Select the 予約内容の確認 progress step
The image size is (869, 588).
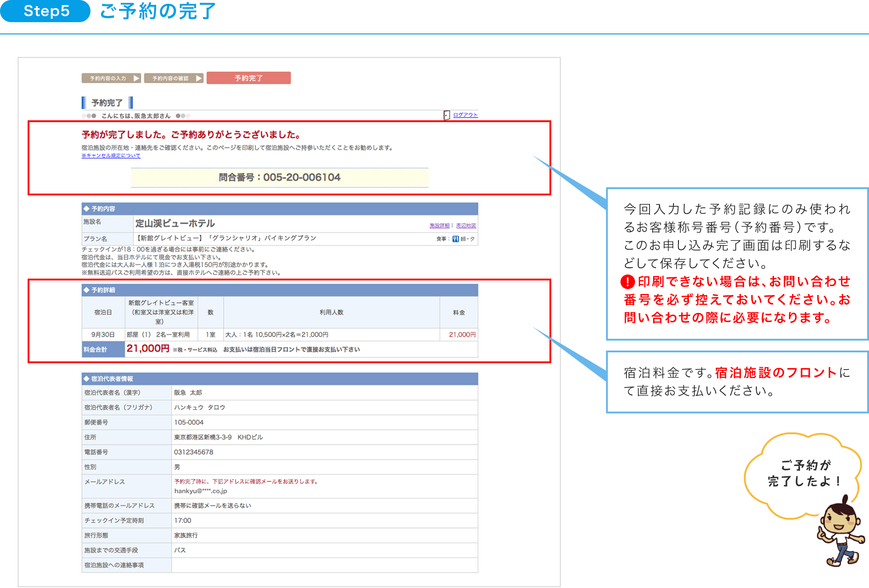tap(170, 78)
